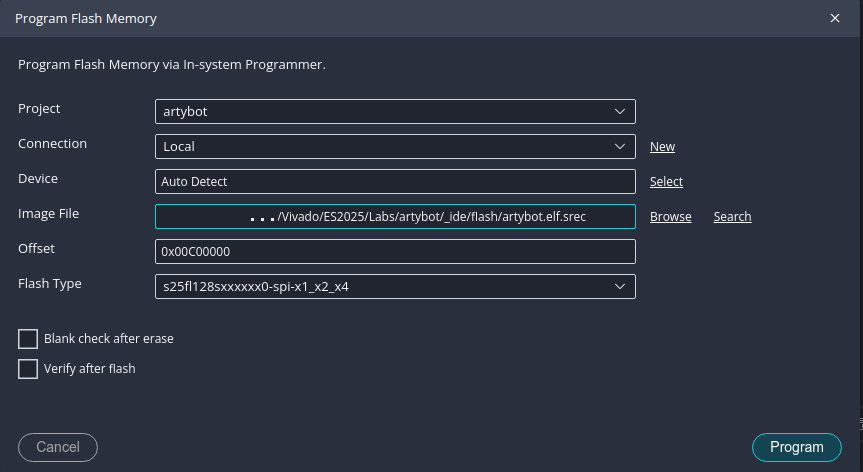Viewport: 863px width, 472px height.
Task: Toggle Verify after flash checkbox
Action: click(28, 369)
